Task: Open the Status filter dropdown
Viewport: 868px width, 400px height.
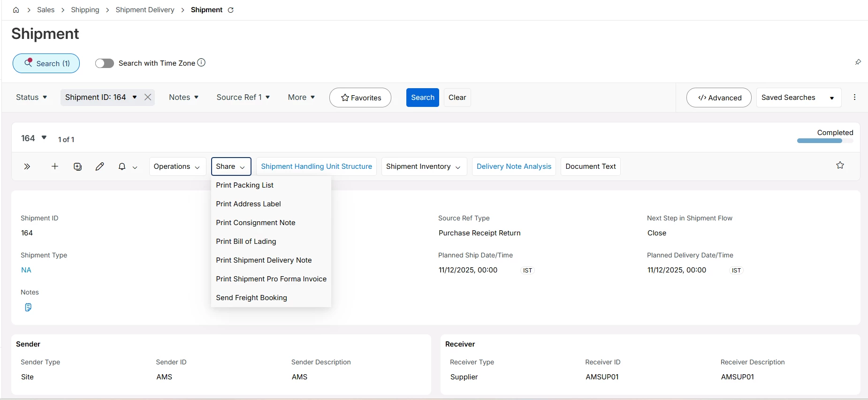Action: coord(31,97)
